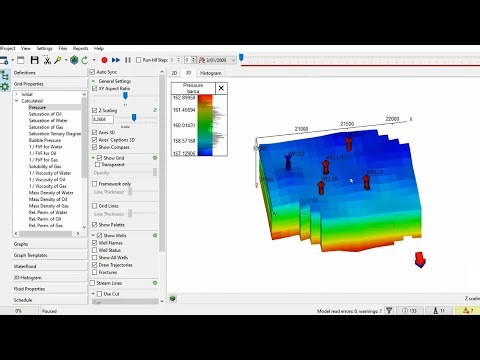This screenshot has width=480, height=360.
Task: Switch to the Histogram tab
Action: tap(211, 73)
